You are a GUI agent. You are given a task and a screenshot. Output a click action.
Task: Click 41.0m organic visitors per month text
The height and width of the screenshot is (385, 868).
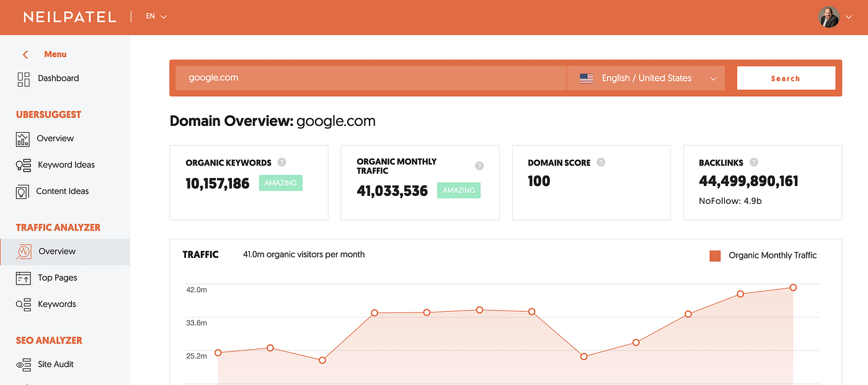coord(304,254)
